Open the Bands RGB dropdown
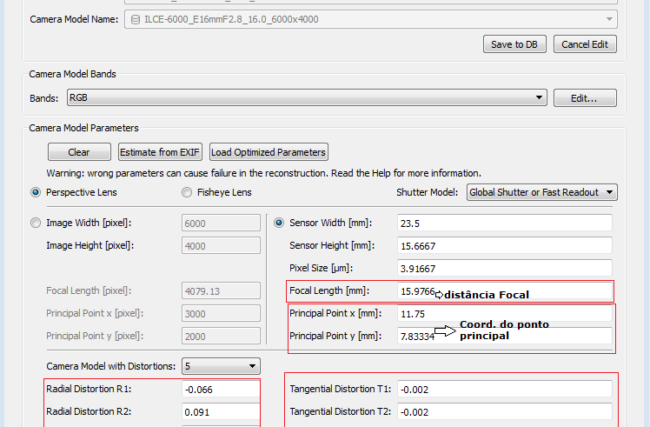Viewport: 650px width, 427px height. [x=307, y=98]
